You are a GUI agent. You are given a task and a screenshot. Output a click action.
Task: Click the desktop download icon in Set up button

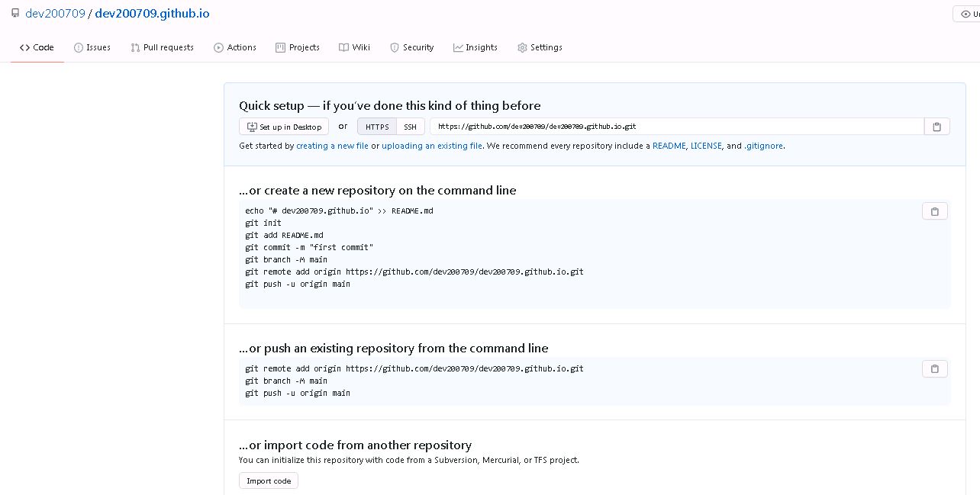[252, 127]
